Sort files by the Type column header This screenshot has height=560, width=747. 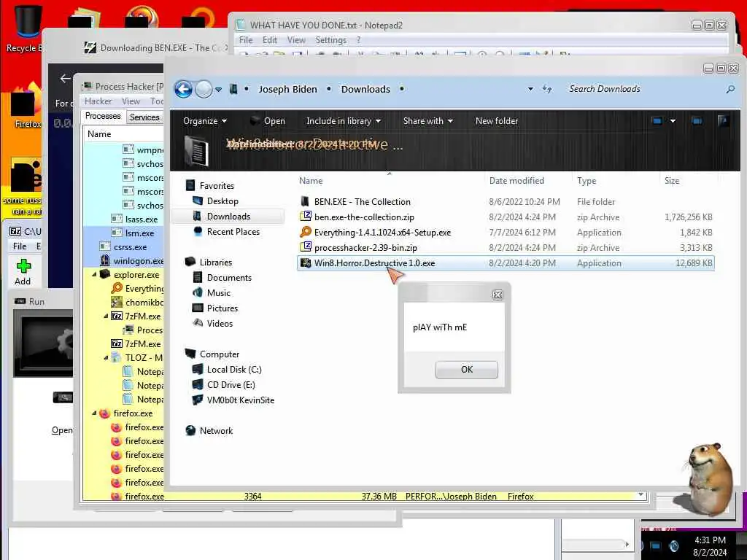pos(587,181)
